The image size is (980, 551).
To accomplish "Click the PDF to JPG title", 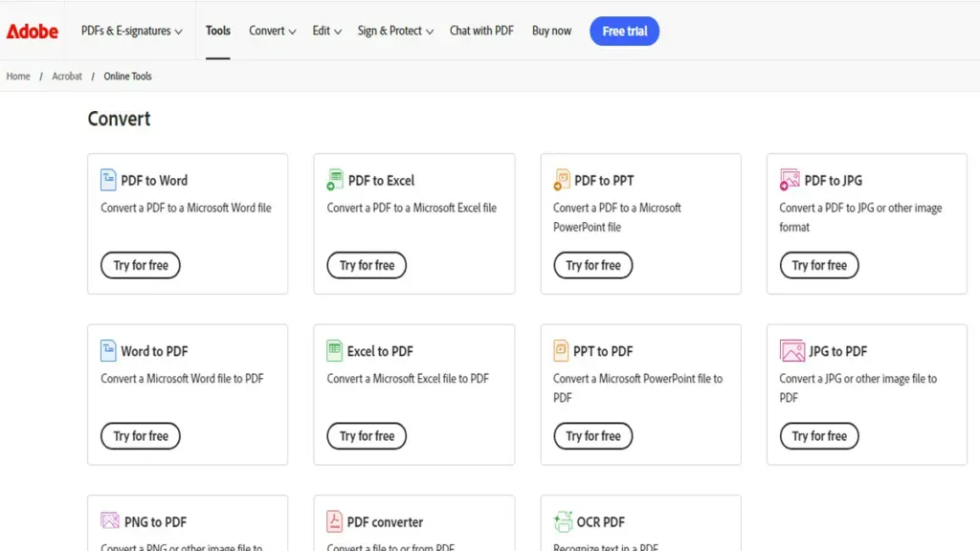I will [x=834, y=181].
